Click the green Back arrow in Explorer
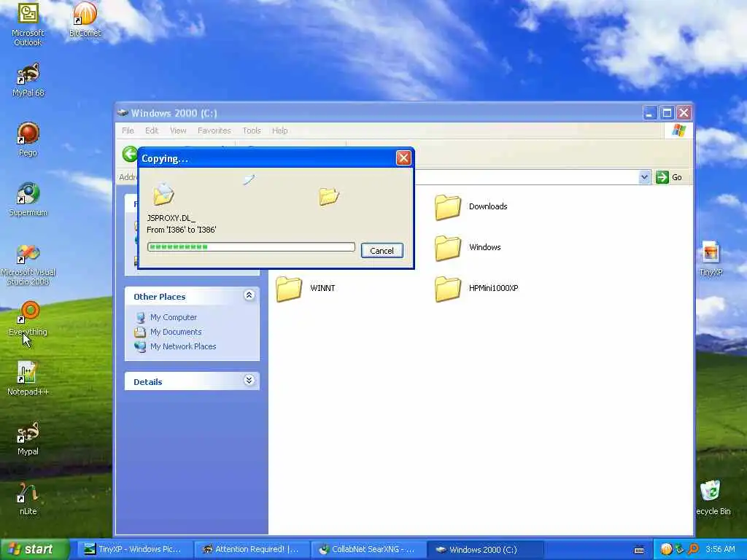 point(130,154)
